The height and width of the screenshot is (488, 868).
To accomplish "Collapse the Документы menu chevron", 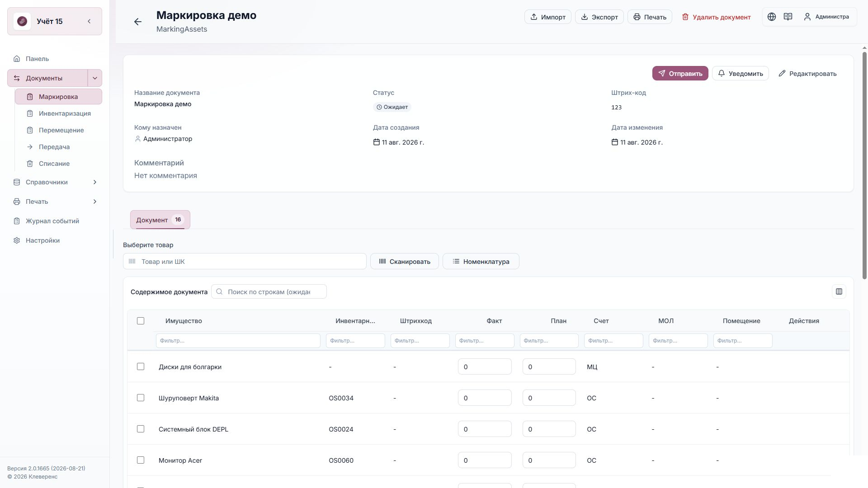I will 95,78.
